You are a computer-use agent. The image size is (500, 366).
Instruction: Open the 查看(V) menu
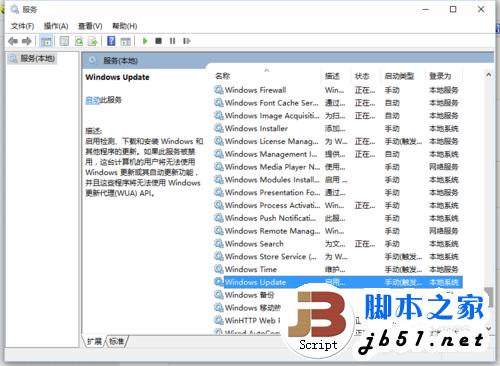(90, 26)
